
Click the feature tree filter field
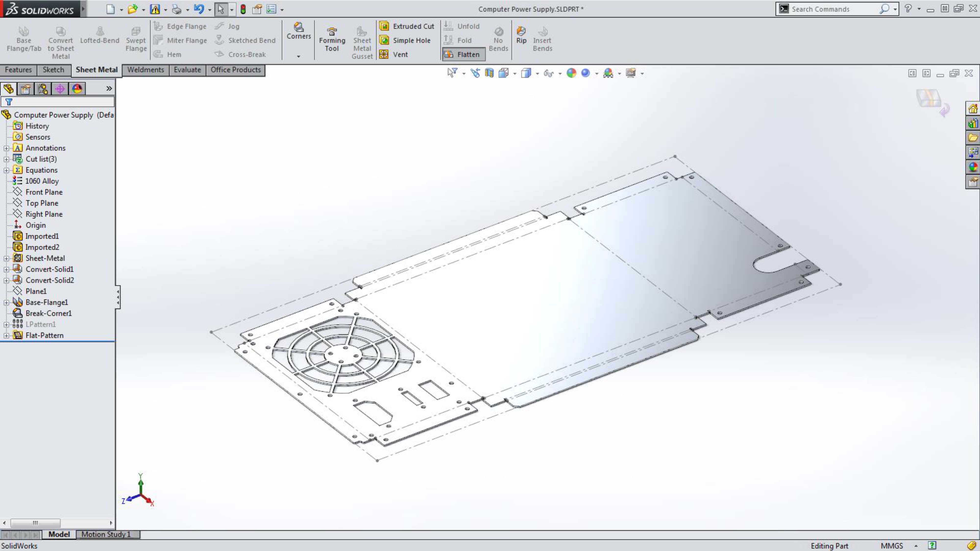[x=57, y=102]
